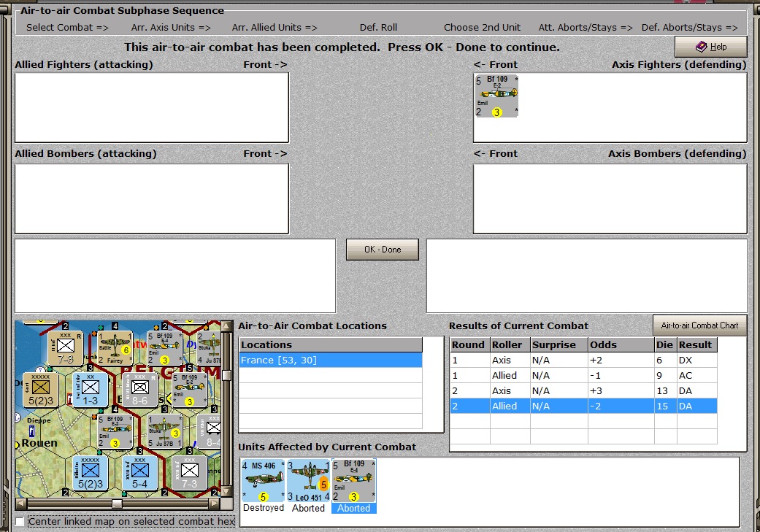The image size is (760, 532).
Task: Click the Die column header
Action: click(666, 344)
